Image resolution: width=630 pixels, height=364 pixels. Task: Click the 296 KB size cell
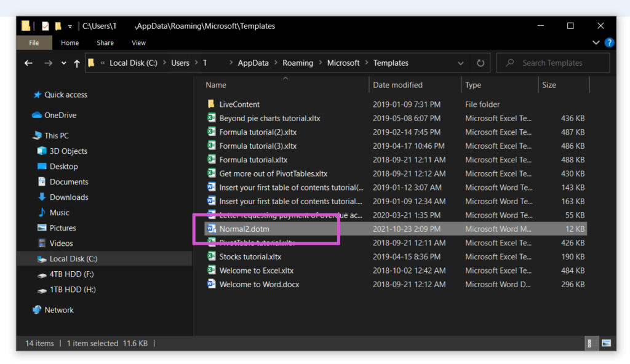coord(573,285)
